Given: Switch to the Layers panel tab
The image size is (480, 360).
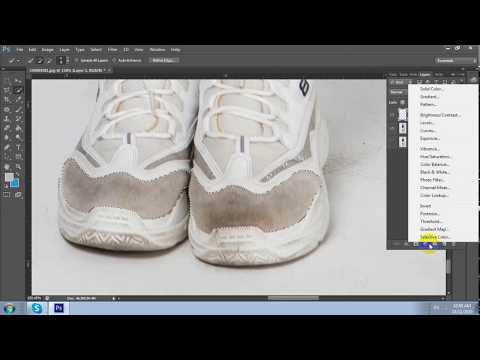Looking at the screenshot, I should [425, 75].
